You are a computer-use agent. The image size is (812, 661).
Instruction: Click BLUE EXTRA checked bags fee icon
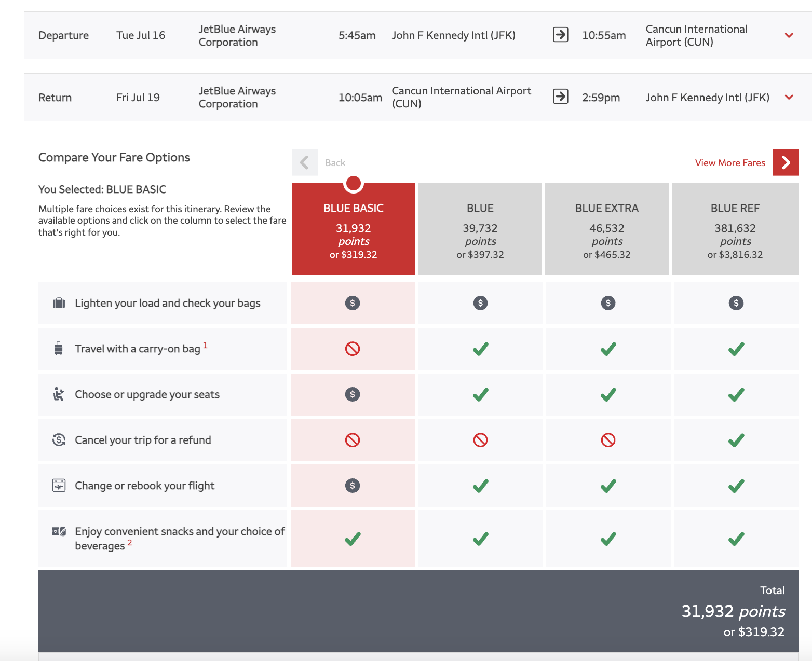click(608, 303)
